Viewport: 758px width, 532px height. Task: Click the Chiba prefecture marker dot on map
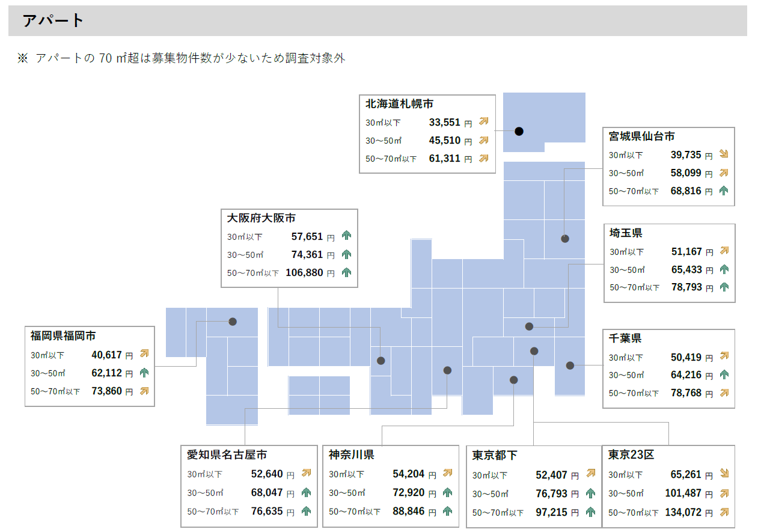pyautogui.click(x=570, y=365)
